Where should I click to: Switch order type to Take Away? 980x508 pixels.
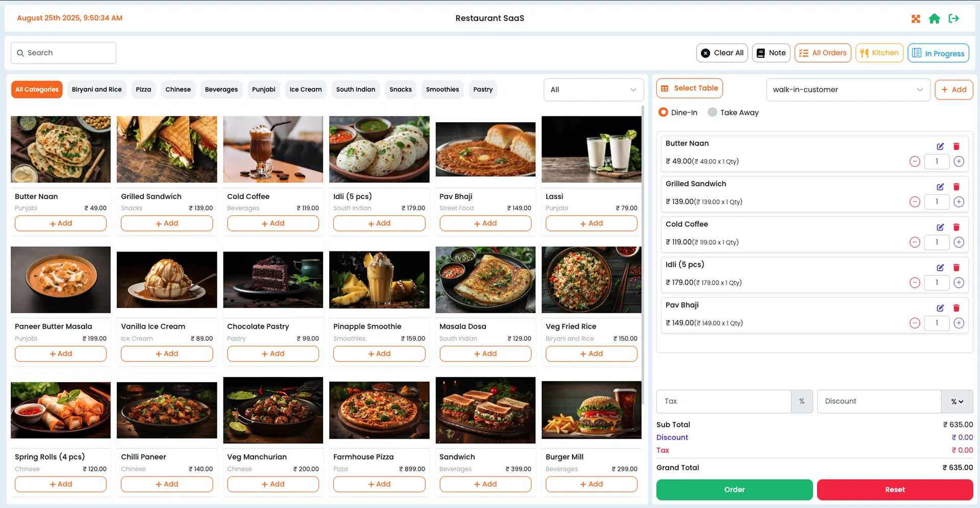point(712,112)
